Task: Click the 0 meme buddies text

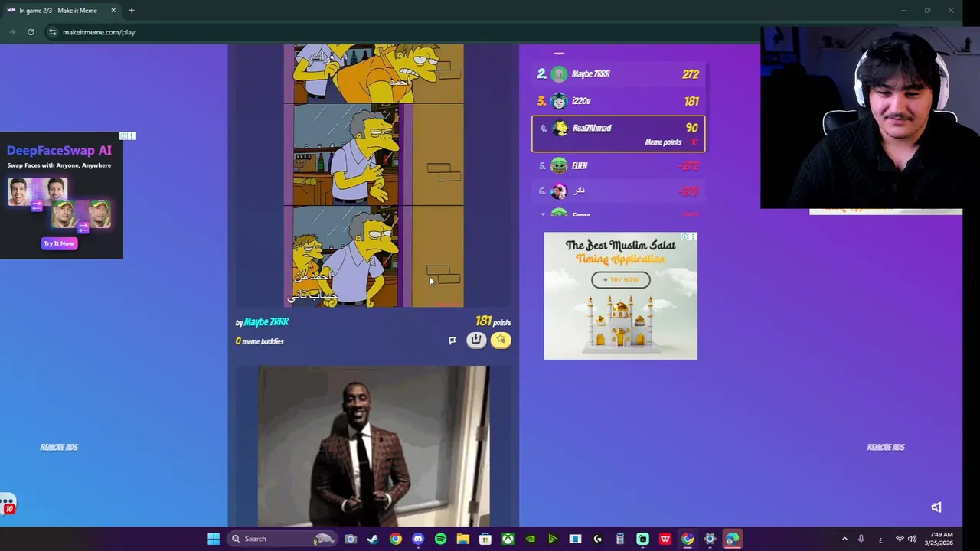Action: tap(260, 341)
